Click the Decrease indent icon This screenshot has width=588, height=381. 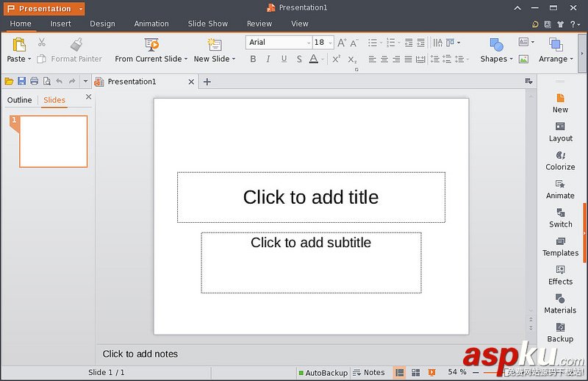(x=409, y=43)
